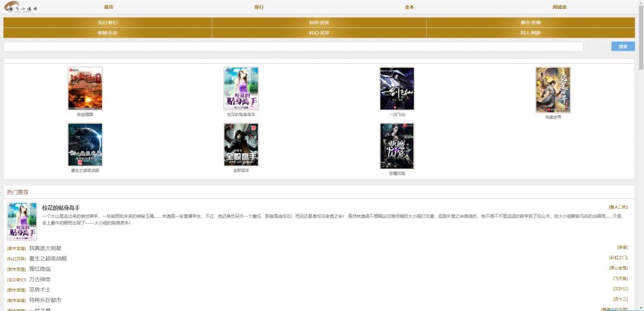Screen dimensions: 644x311
Task: Click 重生之超级战舰 title under its cover
Action: click(85, 170)
